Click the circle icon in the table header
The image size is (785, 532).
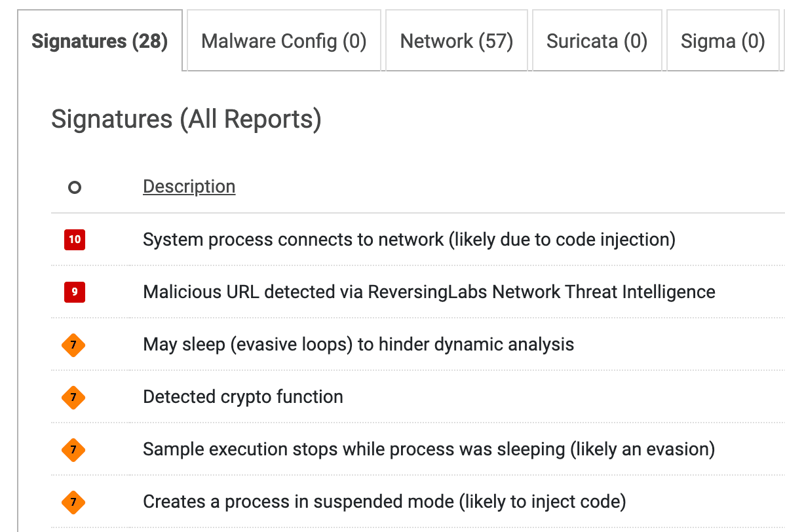(x=75, y=187)
